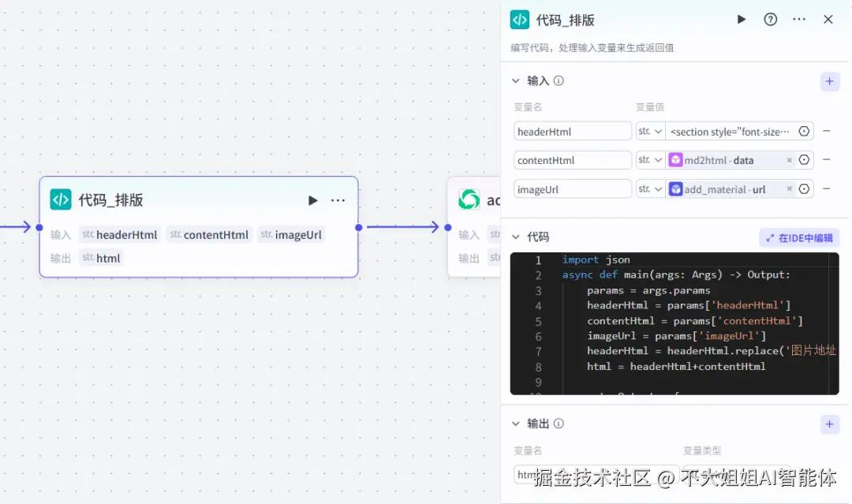This screenshot has height=504, width=852.
Task: Add a new input variable with the plus button
Action: [x=829, y=81]
